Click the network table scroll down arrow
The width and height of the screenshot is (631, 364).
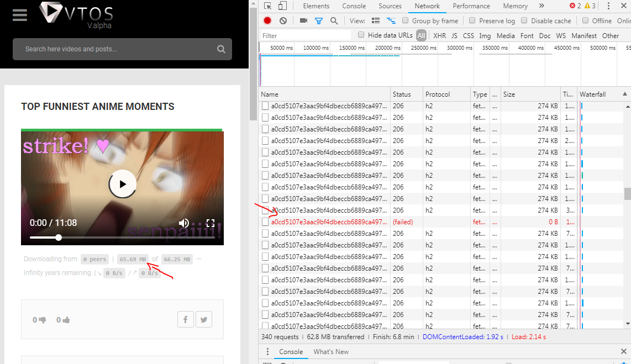pos(628,324)
